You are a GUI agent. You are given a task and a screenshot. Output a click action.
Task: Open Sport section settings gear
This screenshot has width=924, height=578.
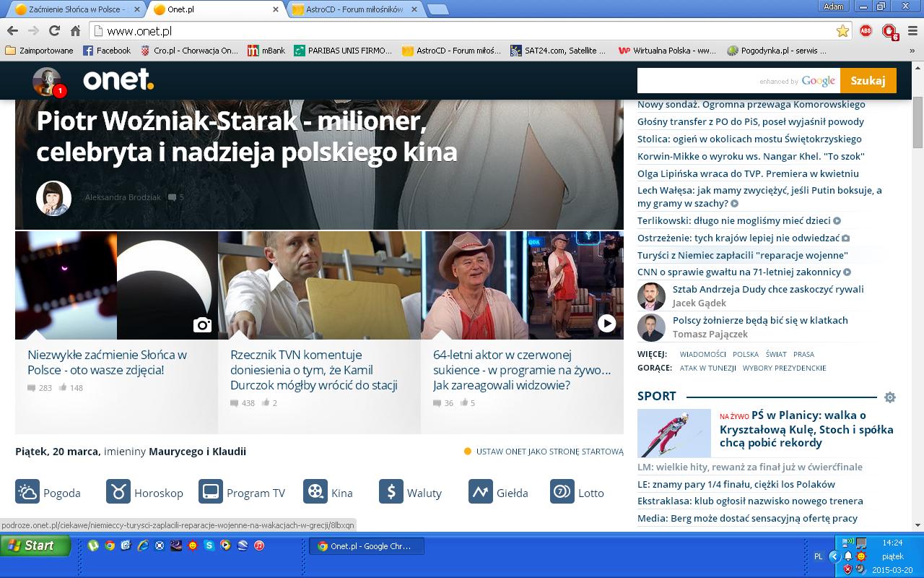(x=890, y=397)
